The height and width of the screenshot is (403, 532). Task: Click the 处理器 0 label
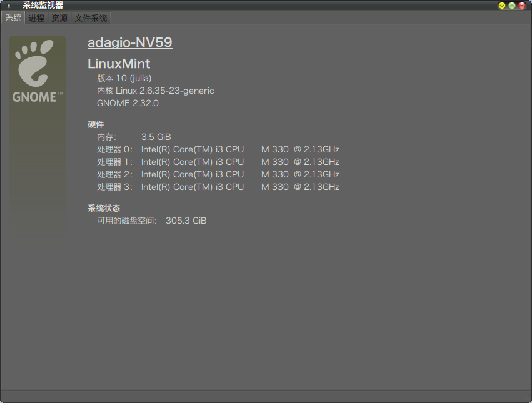pyautogui.click(x=114, y=149)
